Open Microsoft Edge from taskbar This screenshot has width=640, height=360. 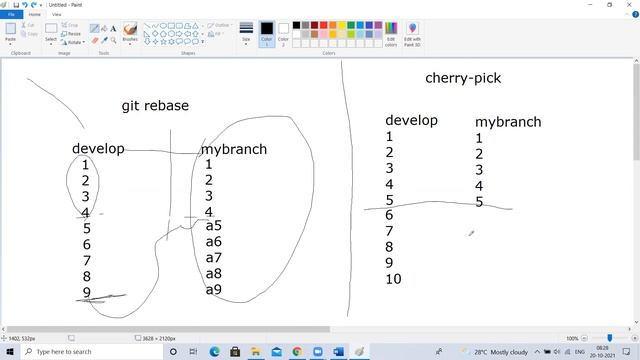[215, 351]
